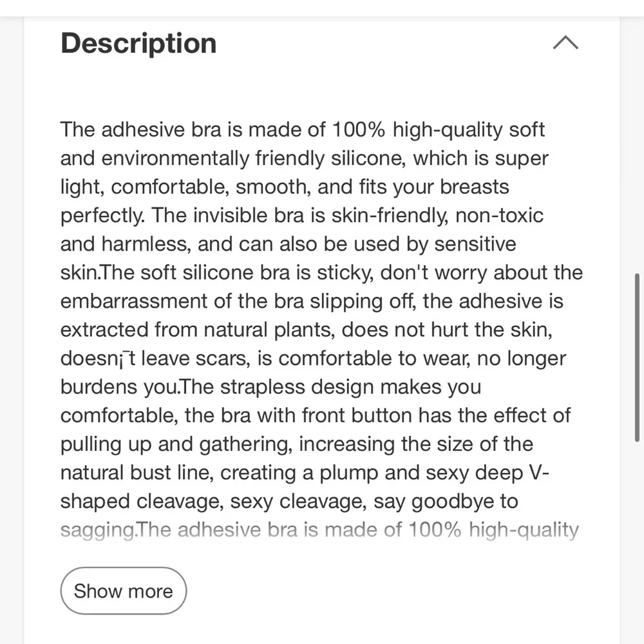Image resolution: width=644 pixels, height=644 pixels.
Task: Click the line starting "and harmless, and can"
Action: click(288, 244)
